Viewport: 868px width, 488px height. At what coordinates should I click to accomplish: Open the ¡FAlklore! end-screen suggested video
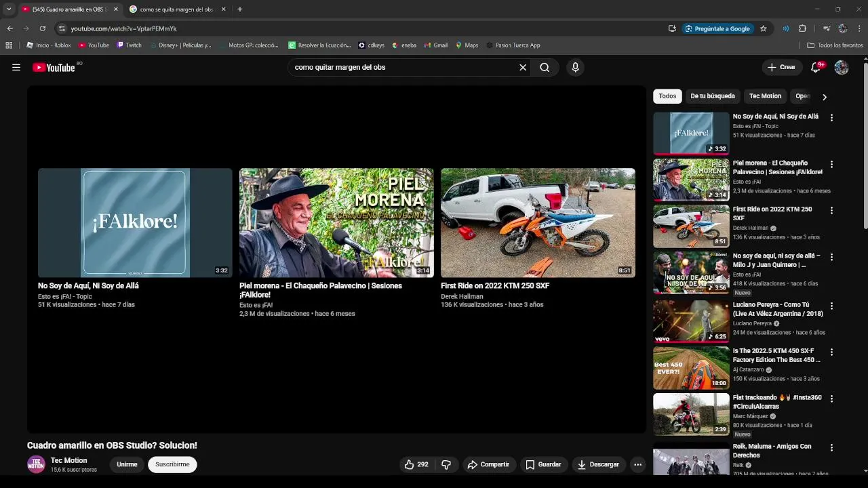(x=135, y=223)
